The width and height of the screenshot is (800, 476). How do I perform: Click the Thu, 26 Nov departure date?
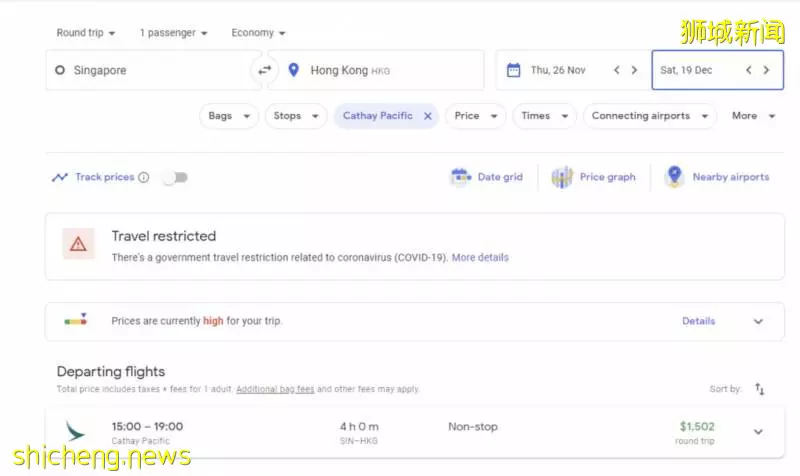558,70
